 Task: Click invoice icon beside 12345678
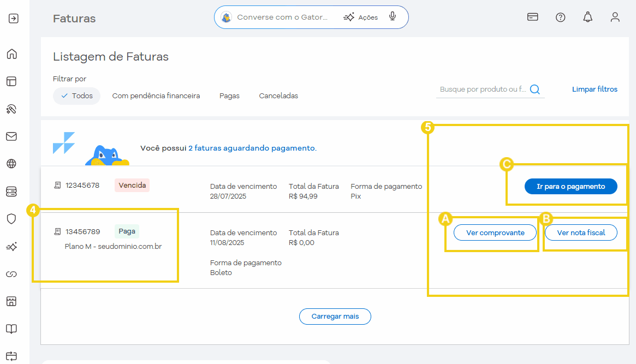coord(58,185)
